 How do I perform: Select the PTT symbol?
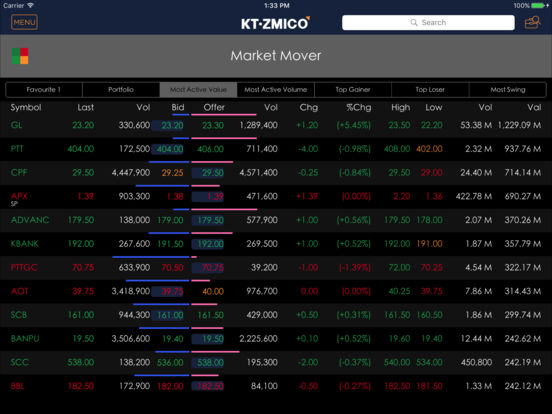point(17,149)
